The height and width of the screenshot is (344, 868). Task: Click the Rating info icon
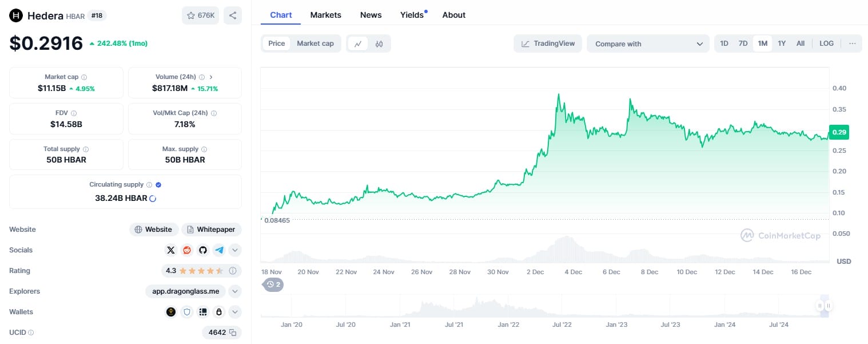(233, 271)
